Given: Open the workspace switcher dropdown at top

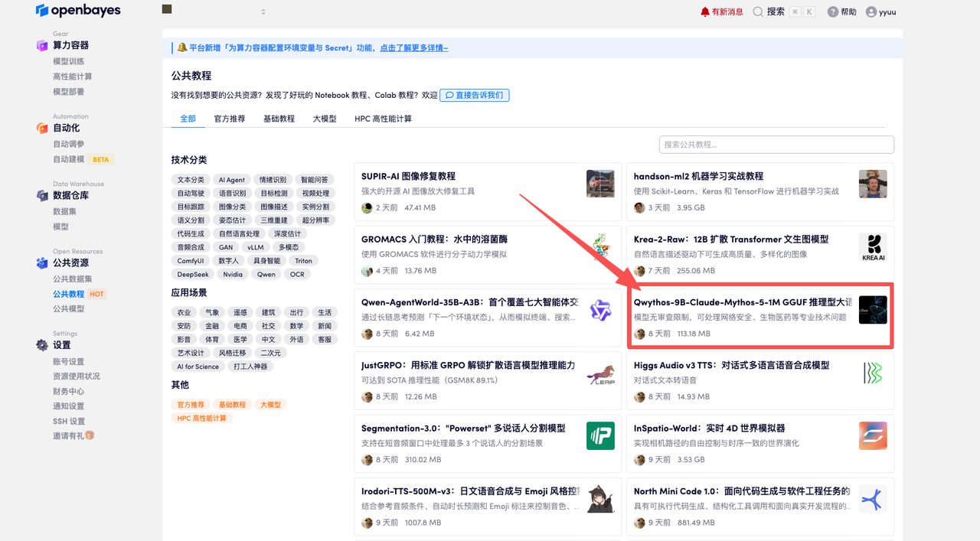Looking at the screenshot, I should [x=214, y=11].
